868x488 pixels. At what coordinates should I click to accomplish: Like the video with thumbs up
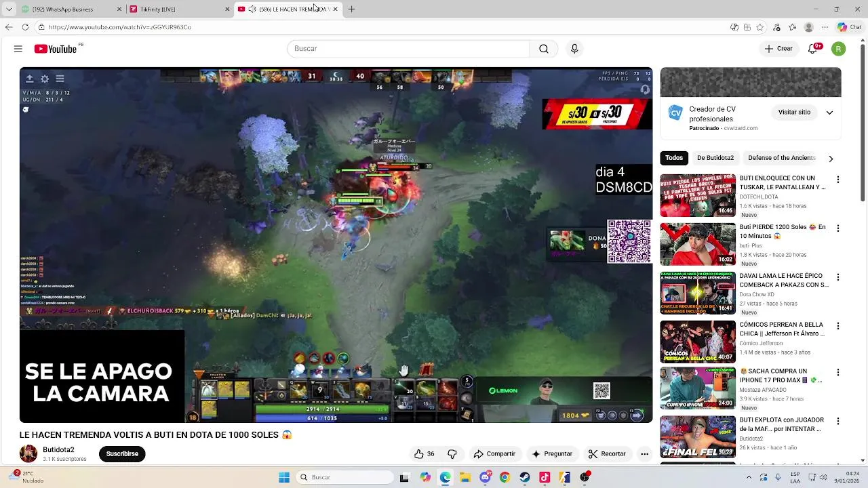pyautogui.click(x=425, y=454)
